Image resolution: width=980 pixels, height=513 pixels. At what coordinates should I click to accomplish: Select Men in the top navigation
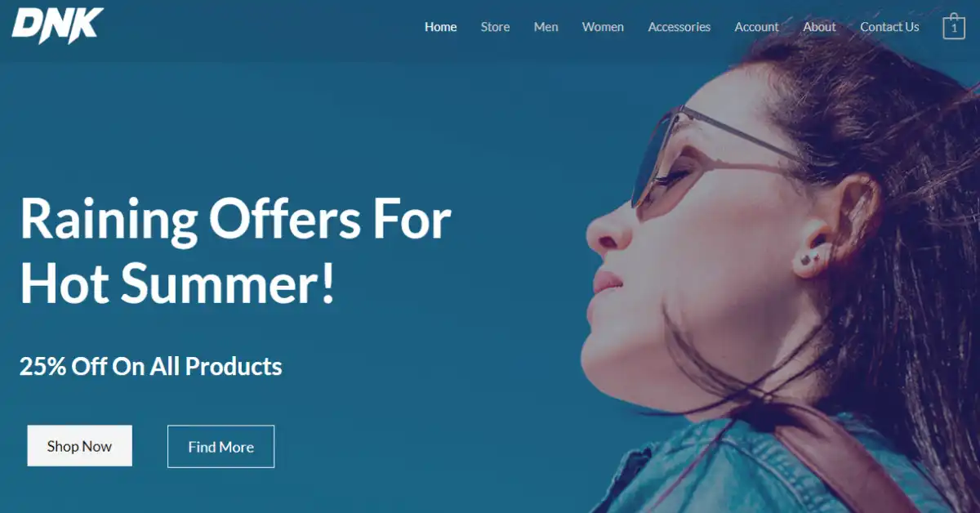pos(546,27)
